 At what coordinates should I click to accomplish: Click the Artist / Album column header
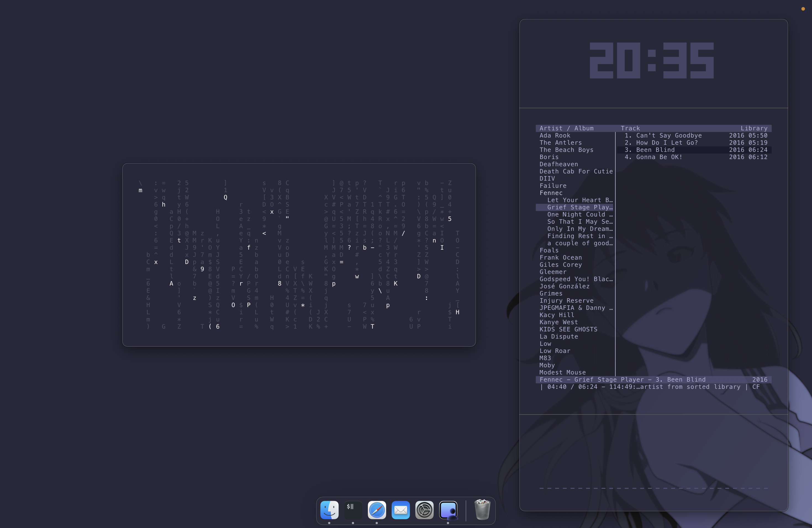click(566, 128)
